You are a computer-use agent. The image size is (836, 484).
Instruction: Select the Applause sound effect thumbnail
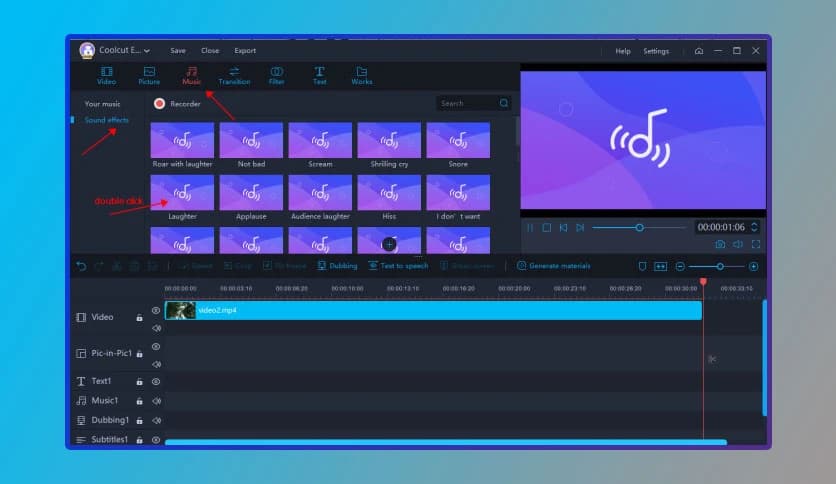251,193
